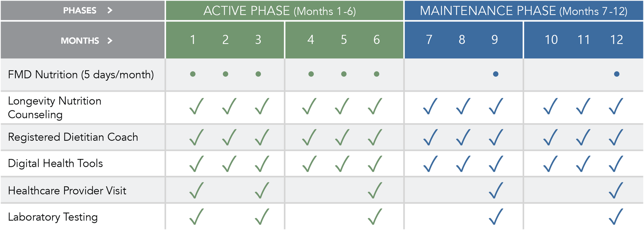Screen dimensions: 644x230
Task: Click the FMD Nutrition dot for month 12
Action: click(x=616, y=74)
